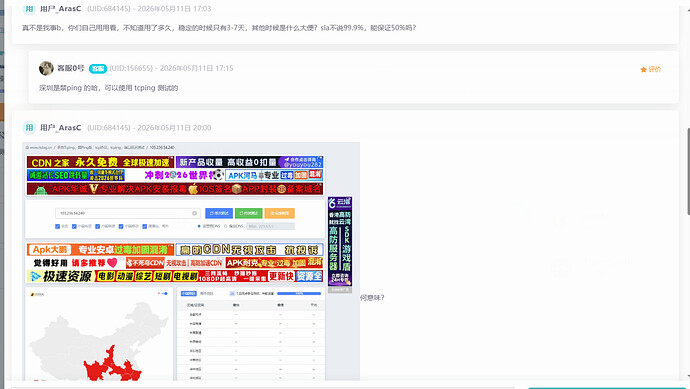Click the 客服0号 profile photo
690x389 pixels.
46,68
